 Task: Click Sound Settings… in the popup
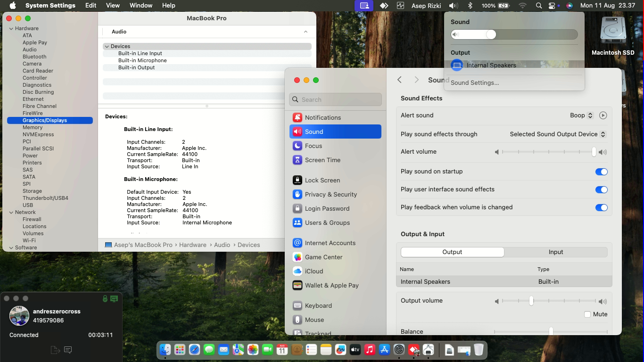[474, 83]
